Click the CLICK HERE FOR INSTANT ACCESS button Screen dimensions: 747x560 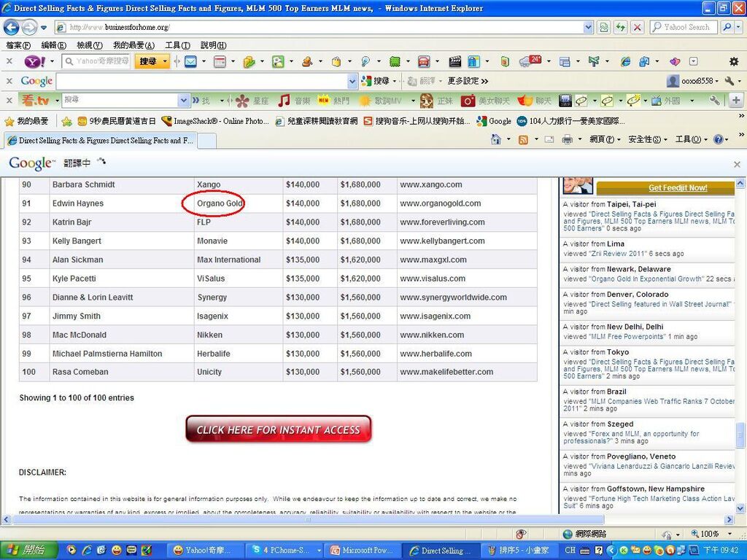278,429
